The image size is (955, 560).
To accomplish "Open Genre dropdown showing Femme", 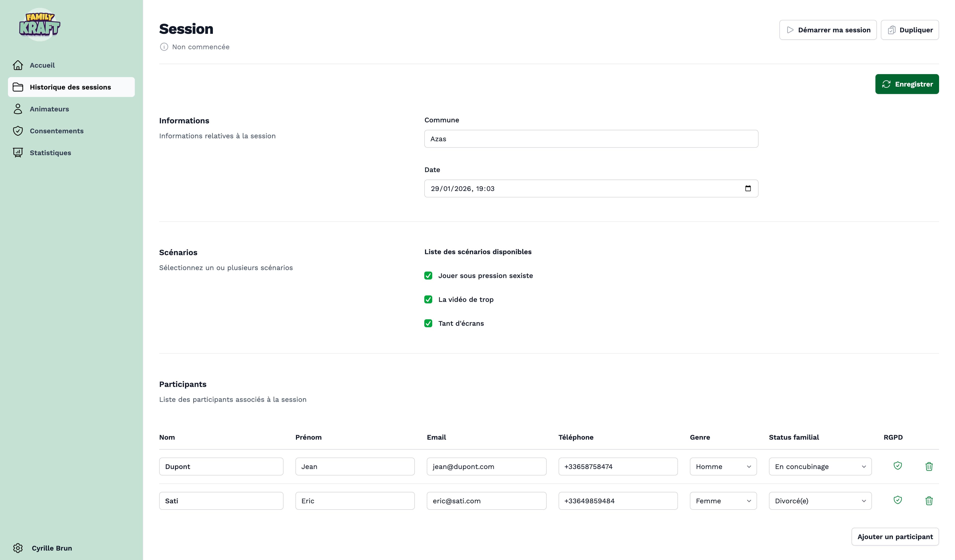I will point(723,501).
